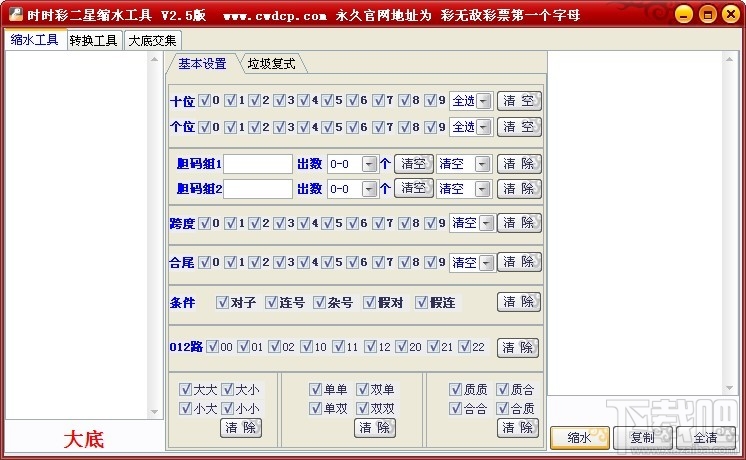The height and width of the screenshot is (460, 746).
Task: Click the 复制 button
Action: (x=642, y=437)
